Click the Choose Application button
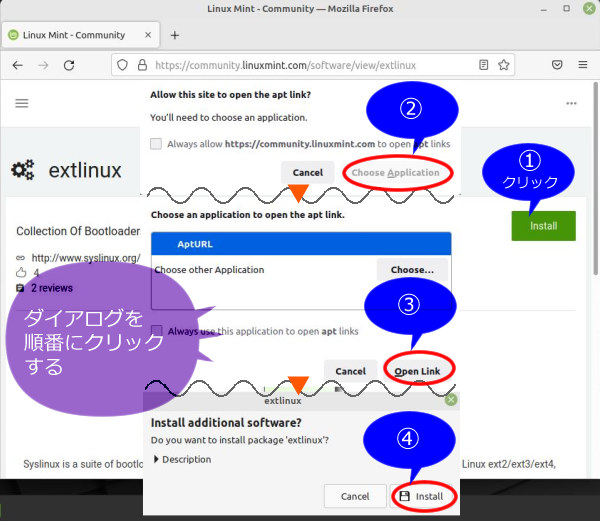 click(x=396, y=173)
